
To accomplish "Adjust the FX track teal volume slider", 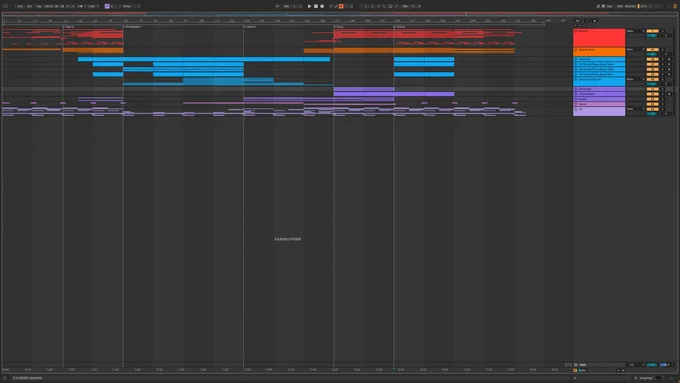I will (x=651, y=114).
